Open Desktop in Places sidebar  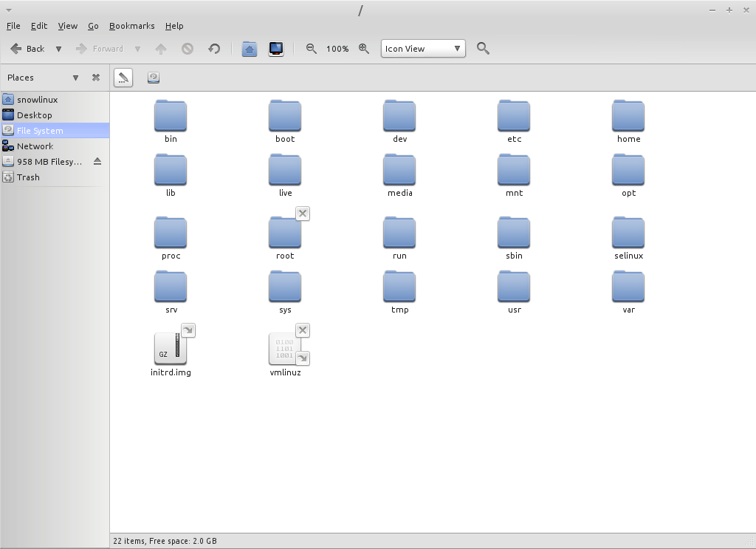(x=55, y=115)
